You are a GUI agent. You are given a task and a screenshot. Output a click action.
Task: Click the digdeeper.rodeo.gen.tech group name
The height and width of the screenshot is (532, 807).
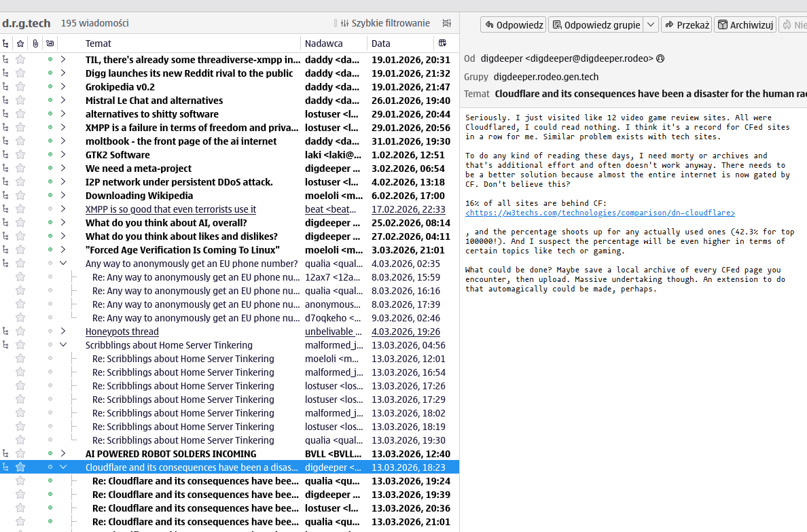pyautogui.click(x=545, y=77)
